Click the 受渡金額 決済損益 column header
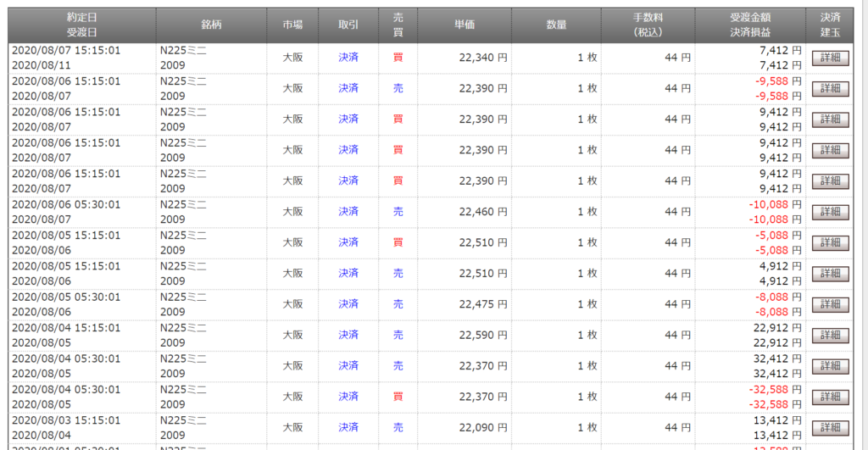Screen dimensions: 868x450 click(x=750, y=25)
